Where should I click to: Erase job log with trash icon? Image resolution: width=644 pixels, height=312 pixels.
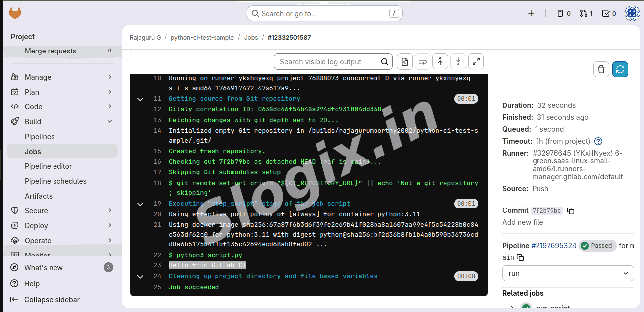coord(601,70)
